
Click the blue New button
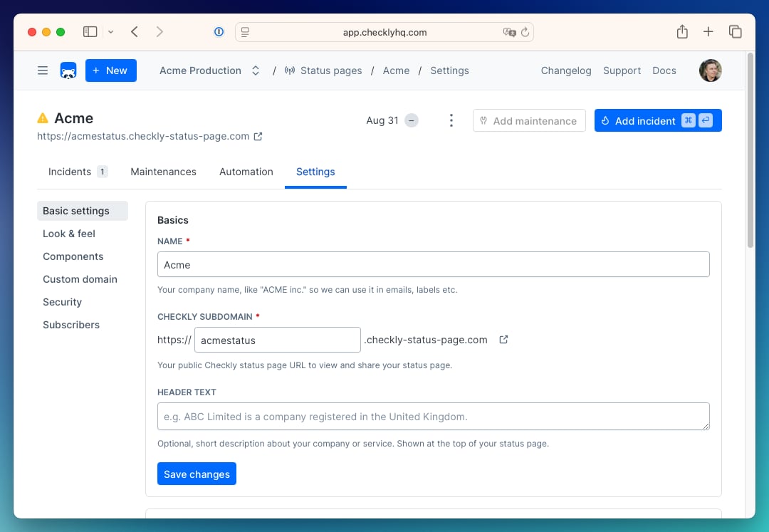[111, 71]
